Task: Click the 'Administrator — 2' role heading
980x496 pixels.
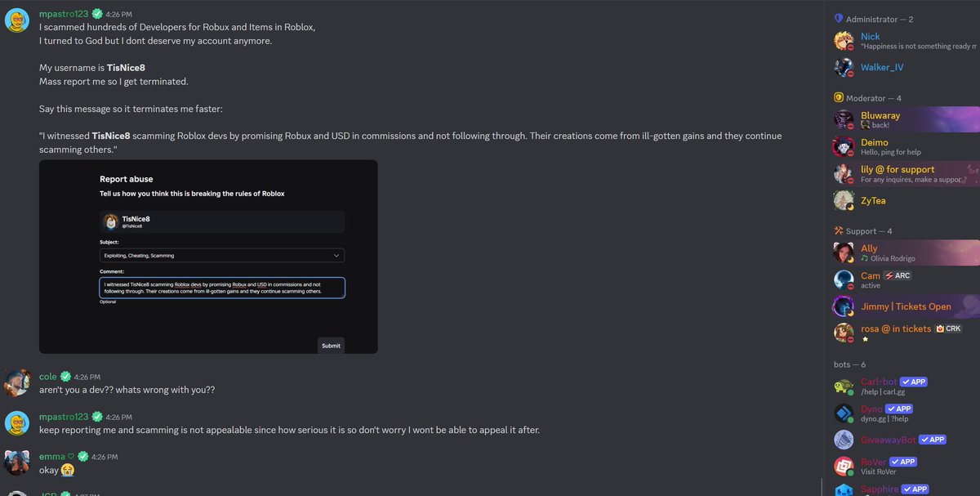Action: pyautogui.click(x=880, y=19)
